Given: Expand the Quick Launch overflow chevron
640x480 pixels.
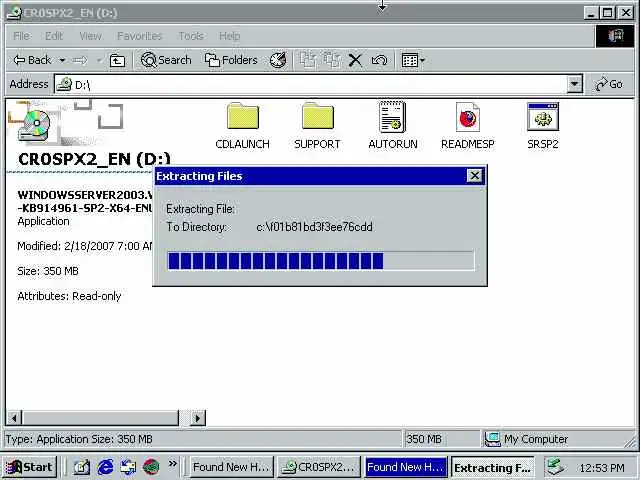Looking at the screenshot, I should [x=173, y=464].
